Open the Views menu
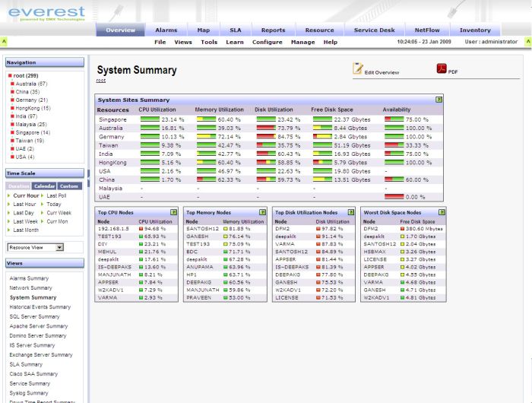532x403 pixels. click(x=183, y=42)
